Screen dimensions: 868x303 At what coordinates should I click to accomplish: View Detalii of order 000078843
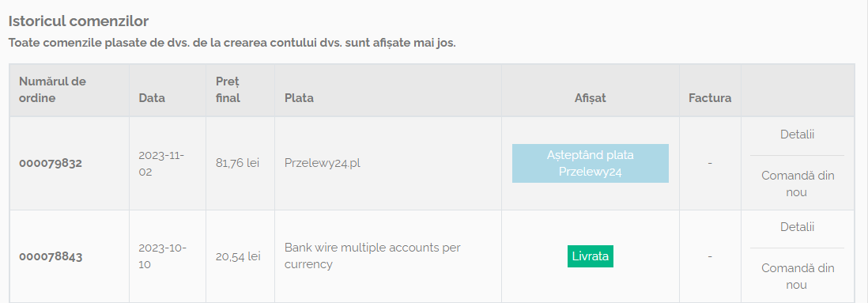pos(797,226)
